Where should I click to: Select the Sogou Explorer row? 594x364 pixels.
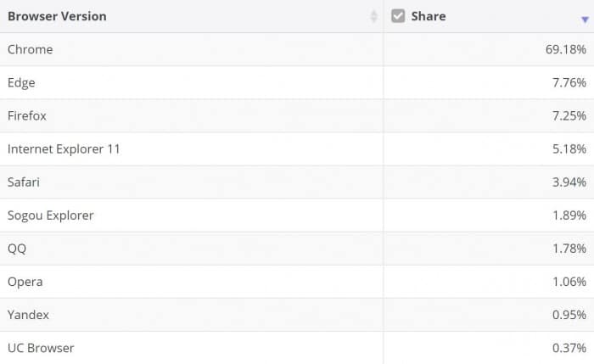click(51, 215)
